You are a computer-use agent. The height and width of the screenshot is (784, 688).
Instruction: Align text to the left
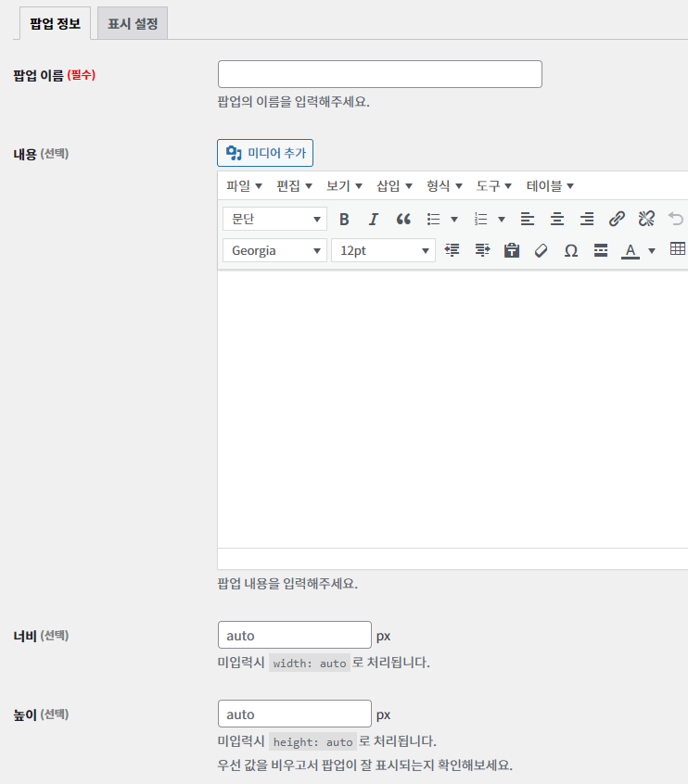[528, 219]
